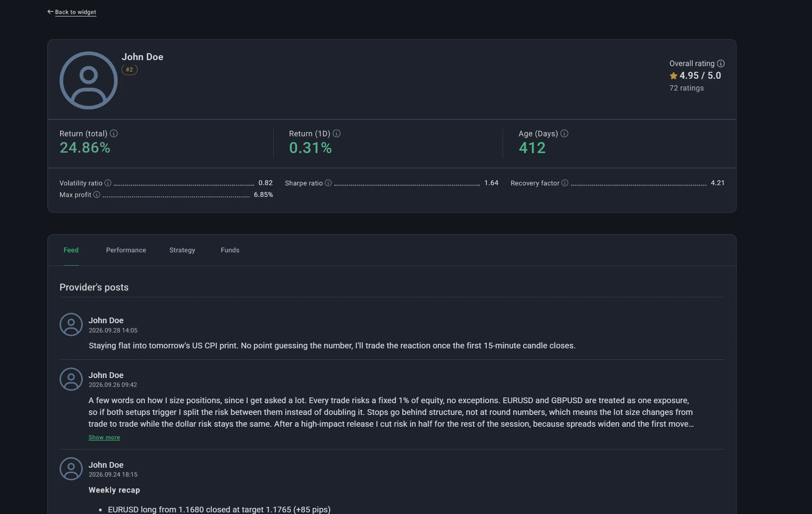The height and width of the screenshot is (514, 812).
Task: Open Age (Days) info icon
Action: [x=564, y=134]
